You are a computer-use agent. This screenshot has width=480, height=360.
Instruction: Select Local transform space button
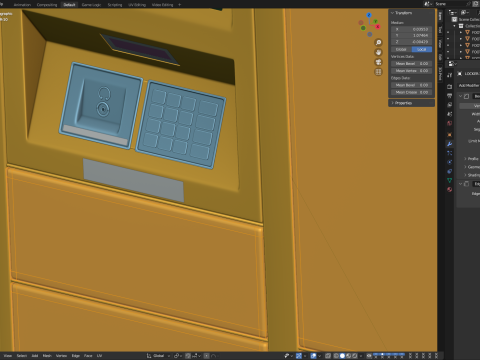click(422, 49)
